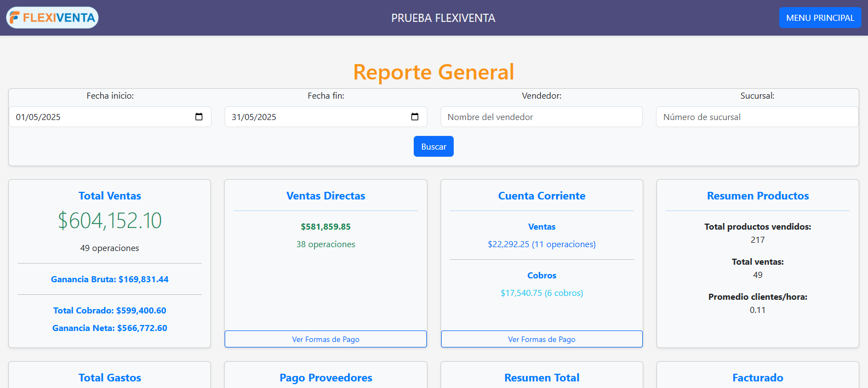Select the Pago Proveedores card title

325,378
